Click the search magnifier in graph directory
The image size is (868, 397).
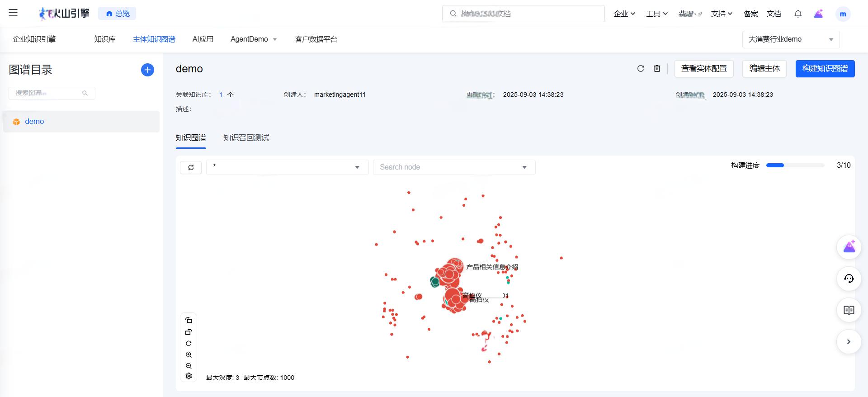85,93
